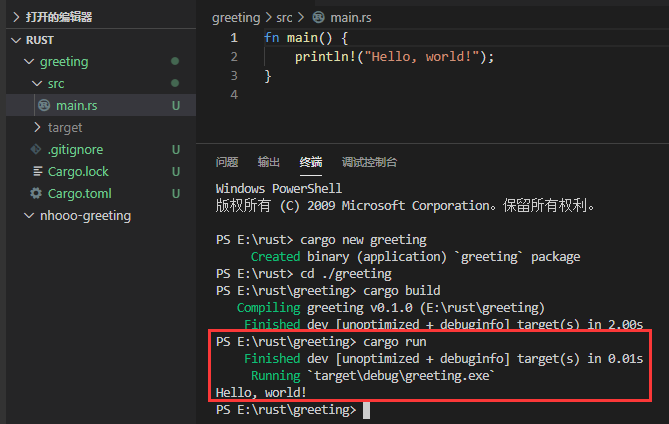Image resolution: width=669 pixels, height=424 pixels.
Task: Click src in the breadcrumb path
Action: pos(286,18)
